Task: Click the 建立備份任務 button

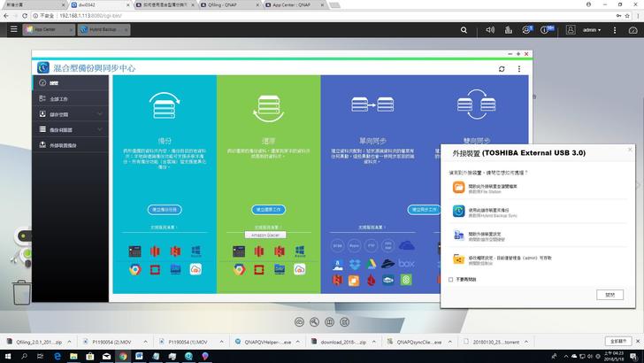Action: (x=165, y=210)
